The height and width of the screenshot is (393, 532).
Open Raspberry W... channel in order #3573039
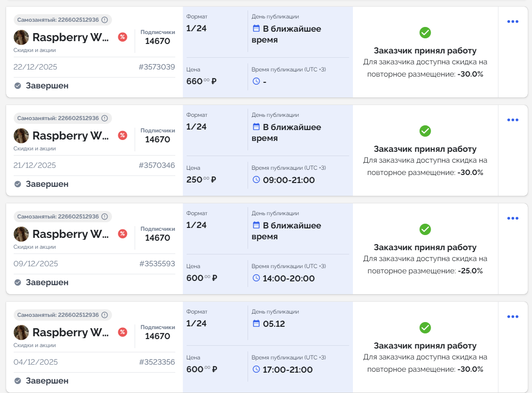(71, 37)
